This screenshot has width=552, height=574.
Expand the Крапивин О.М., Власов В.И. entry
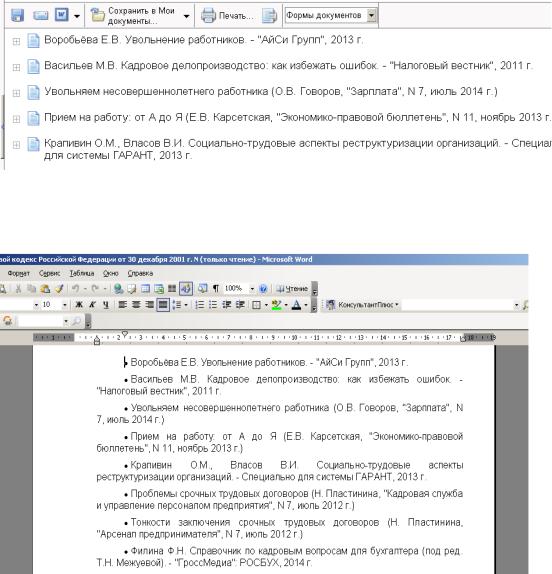point(16,145)
